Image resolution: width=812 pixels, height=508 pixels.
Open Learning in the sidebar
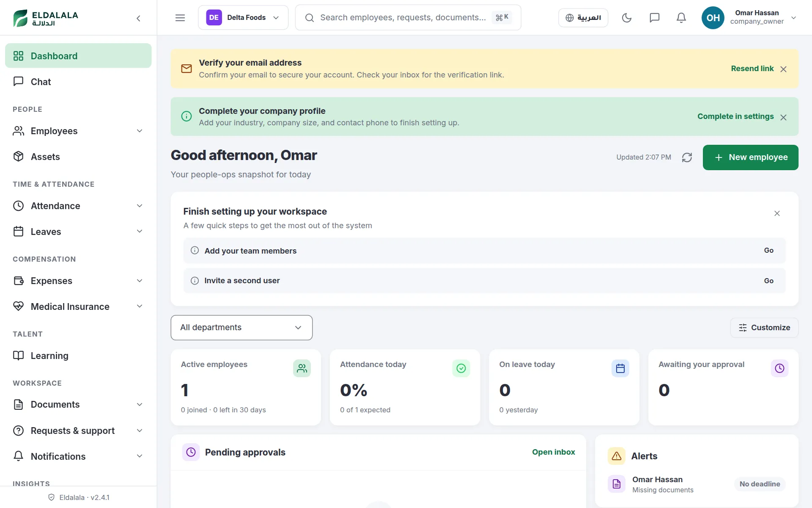(78, 356)
